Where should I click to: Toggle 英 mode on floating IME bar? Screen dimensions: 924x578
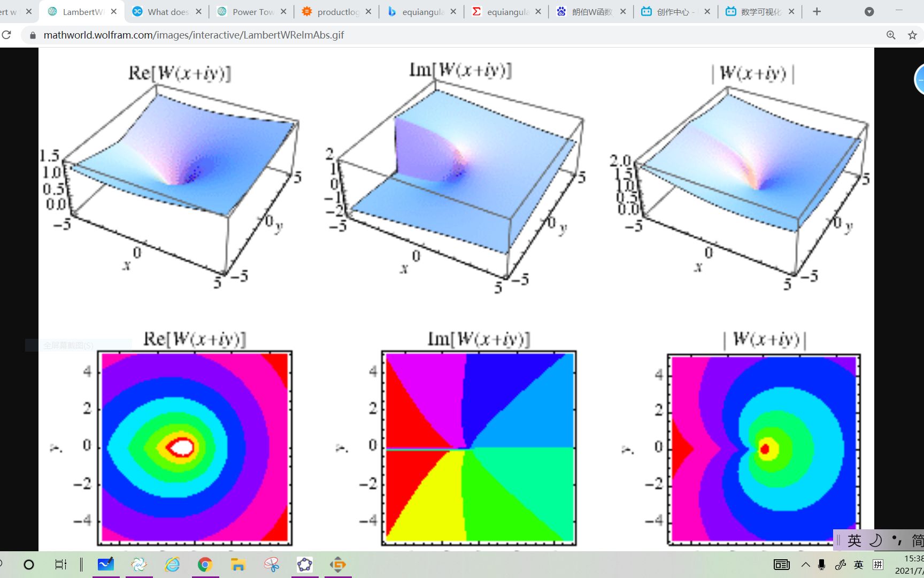(854, 541)
